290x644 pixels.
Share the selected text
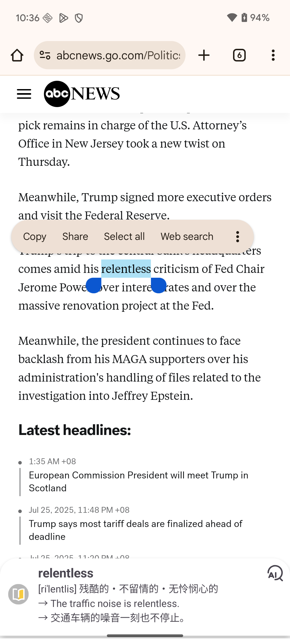(75, 236)
